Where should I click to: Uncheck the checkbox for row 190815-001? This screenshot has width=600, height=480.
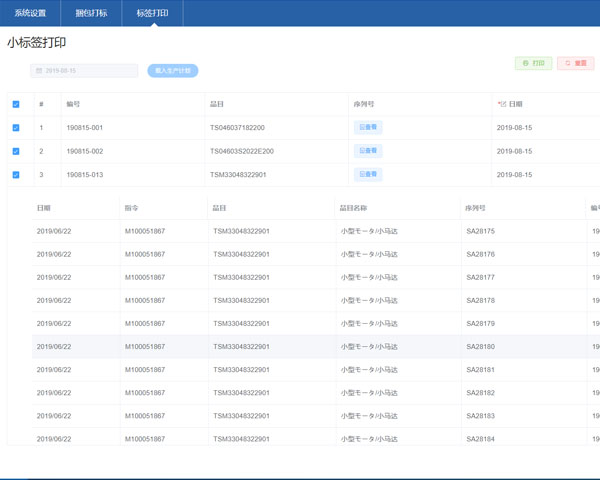coord(16,128)
